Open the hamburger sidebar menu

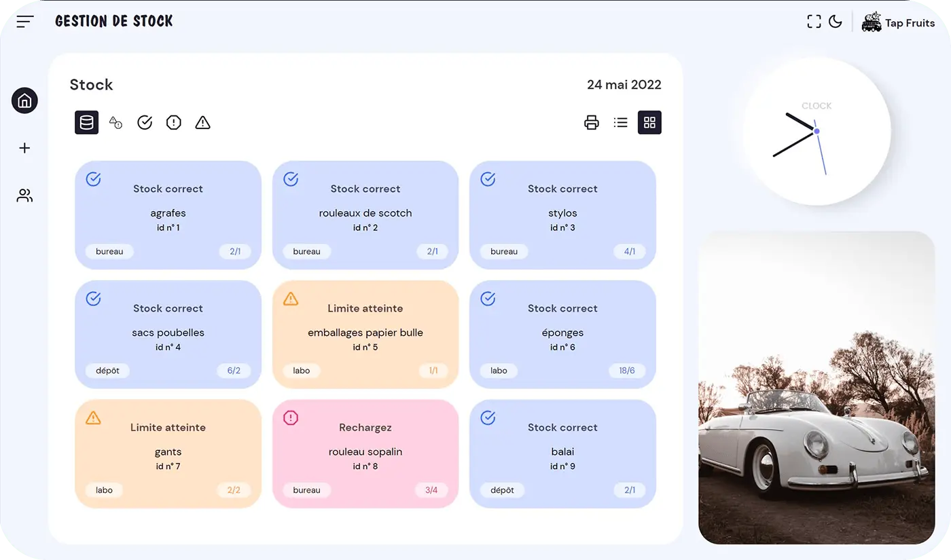pyautogui.click(x=25, y=22)
